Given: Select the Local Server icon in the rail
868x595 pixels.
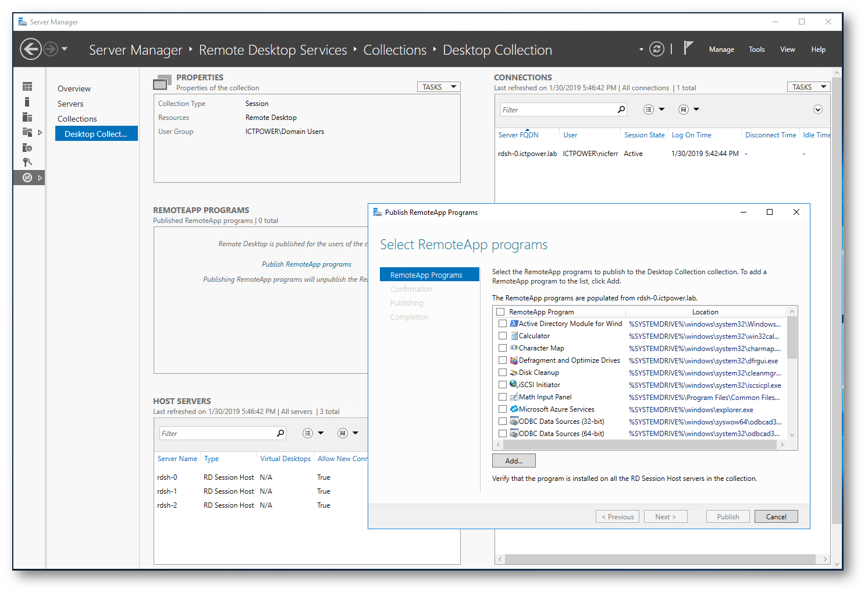Looking at the screenshot, I should click(x=27, y=102).
